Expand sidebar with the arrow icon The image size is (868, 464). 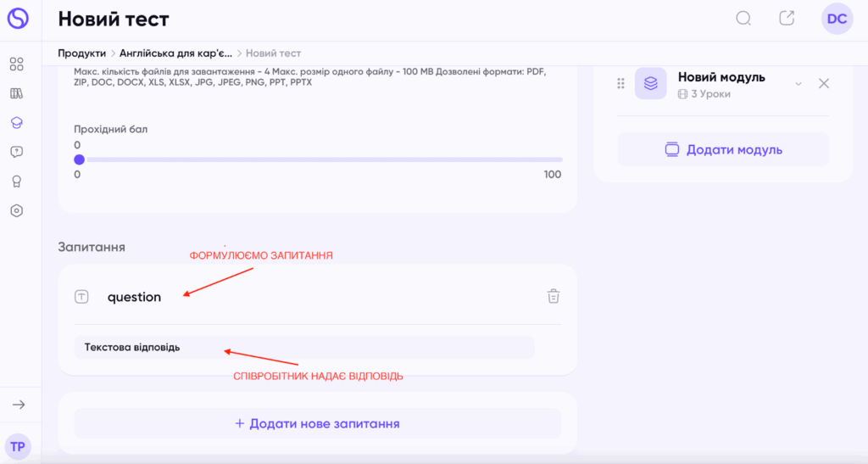pos(19,405)
